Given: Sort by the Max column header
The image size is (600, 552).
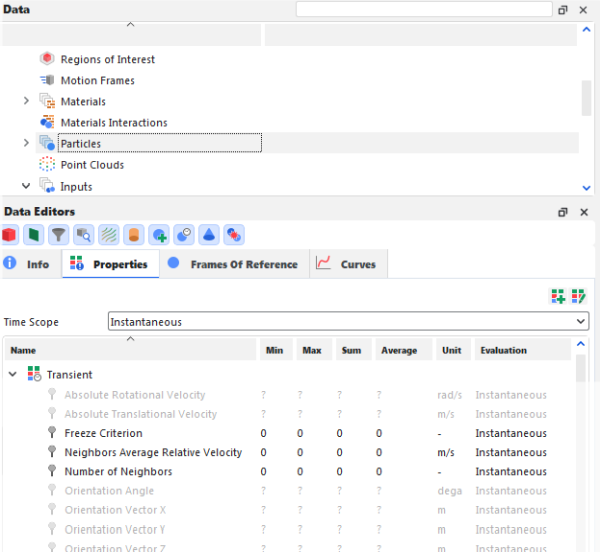Looking at the screenshot, I should tap(314, 350).
